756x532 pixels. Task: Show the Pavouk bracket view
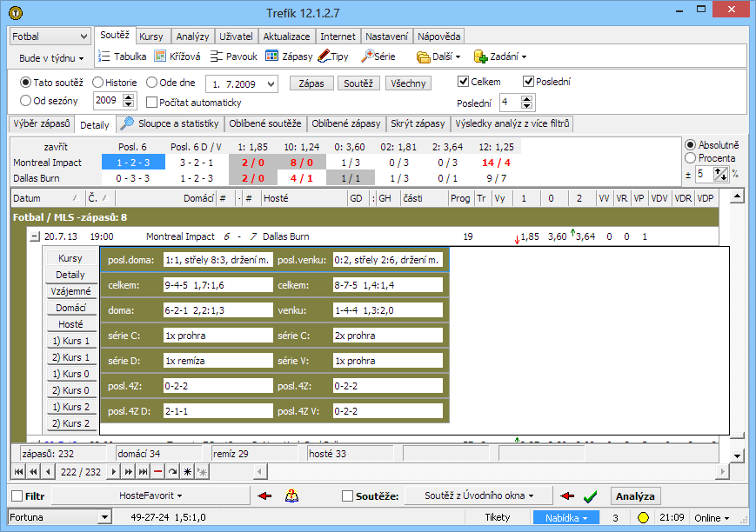[234, 57]
